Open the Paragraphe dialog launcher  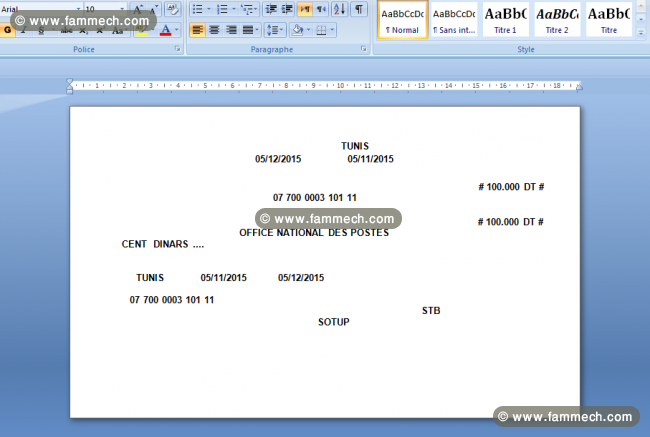point(364,49)
